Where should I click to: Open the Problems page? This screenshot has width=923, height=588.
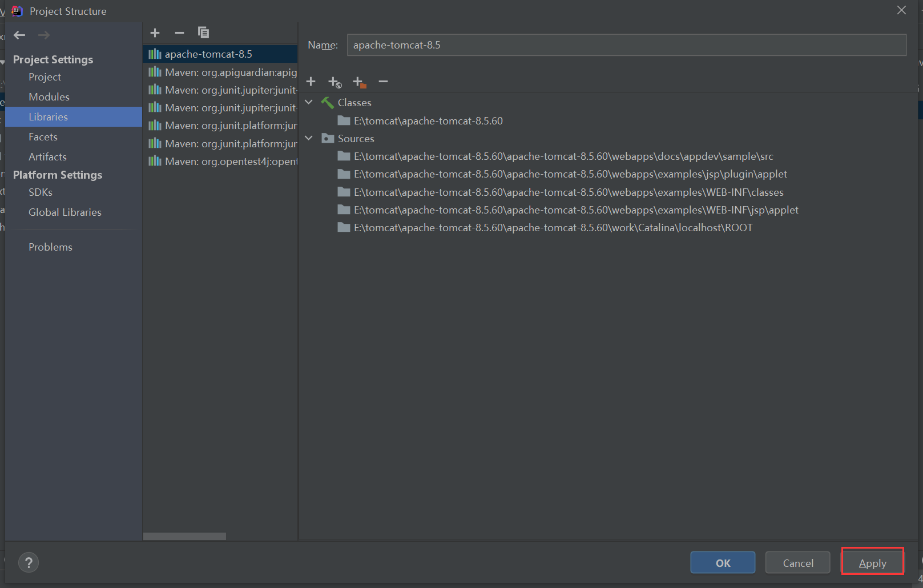(50, 247)
